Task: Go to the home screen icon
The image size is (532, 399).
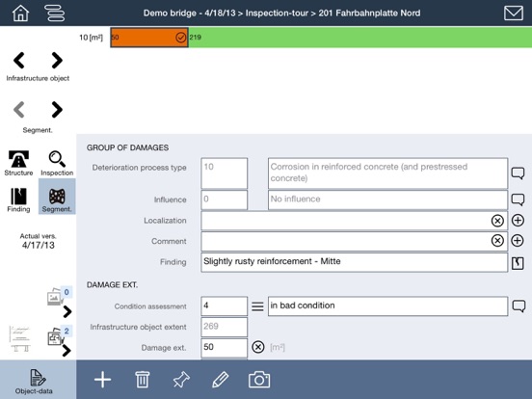Action: coord(20,13)
